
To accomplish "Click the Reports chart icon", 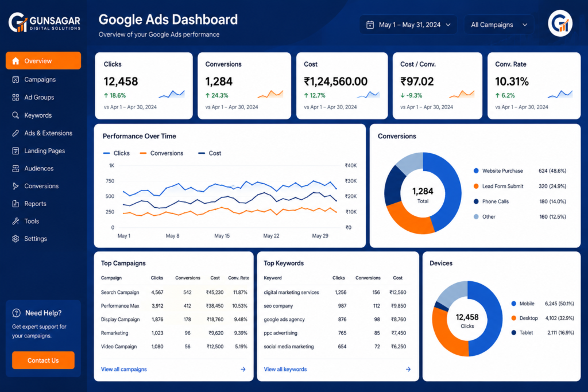I will (16, 204).
